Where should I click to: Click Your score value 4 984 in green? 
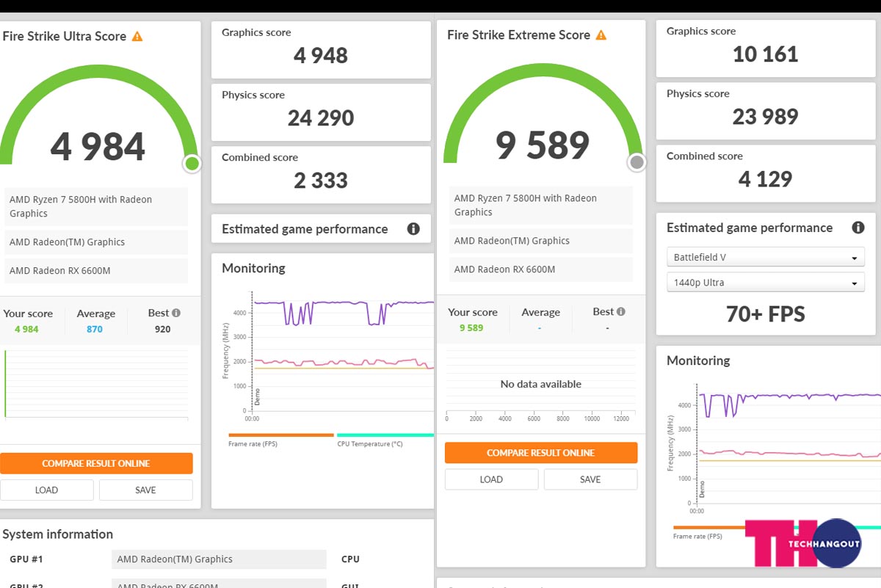pyautogui.click(x=26, y=329)
